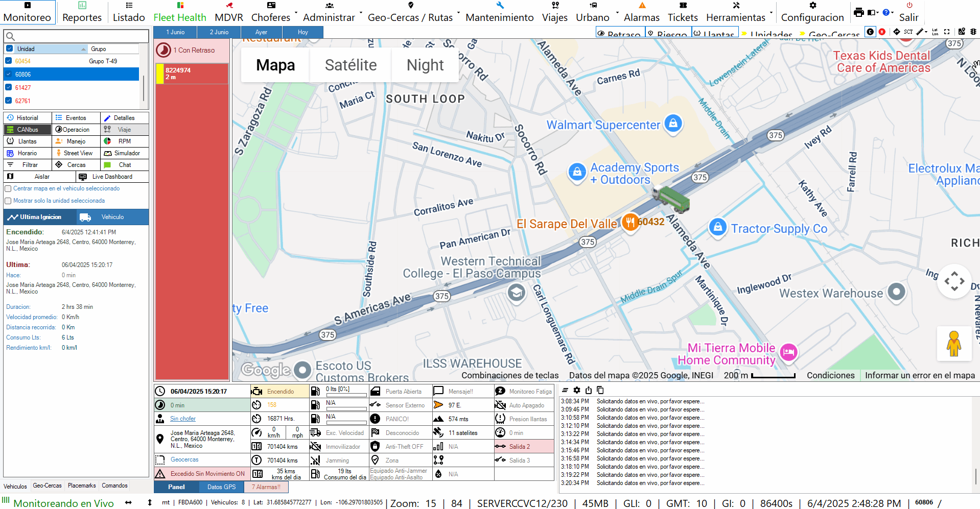The height and width of the screenshot is (509, 980).
Task: Enable Mostrar solo la unidad seleccionada
Action: click(8, 201)
